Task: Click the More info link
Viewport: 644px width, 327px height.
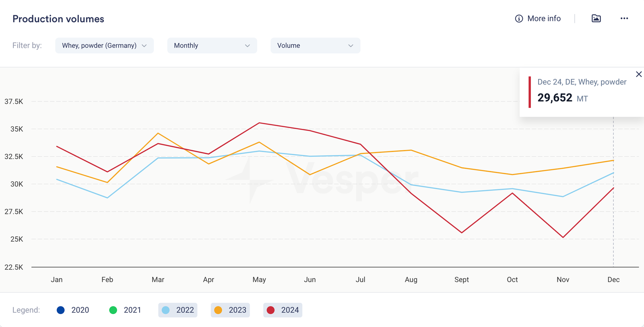Action: click(x=544, y=19)
